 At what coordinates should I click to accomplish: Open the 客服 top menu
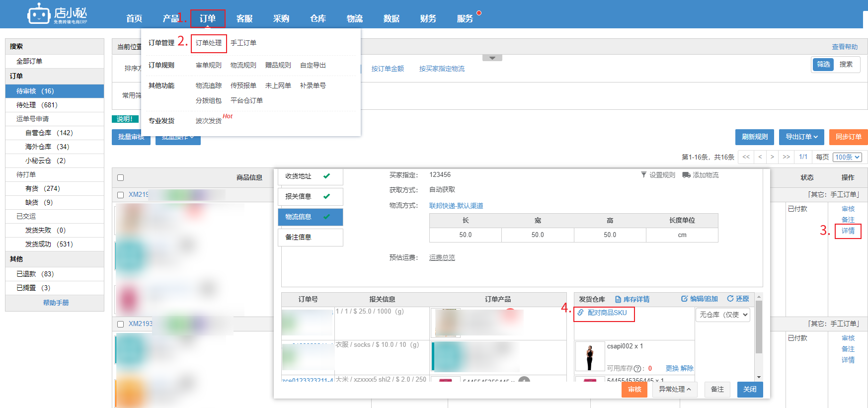(244, 19)
